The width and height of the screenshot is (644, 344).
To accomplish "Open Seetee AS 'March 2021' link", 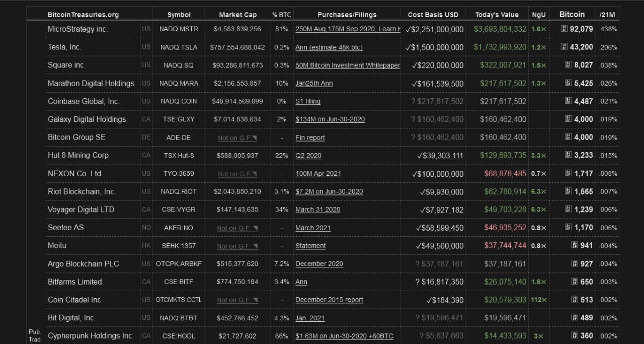I will (x=313, y=228).
